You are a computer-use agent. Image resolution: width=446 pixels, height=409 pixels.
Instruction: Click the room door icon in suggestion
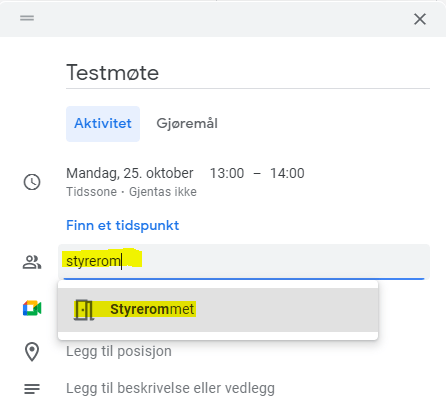pos(84,310)
